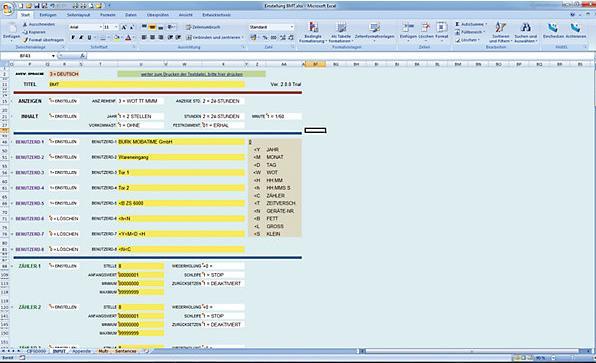
Task: Click the Bedingte Formatierung icon
Action: point(313,27)
